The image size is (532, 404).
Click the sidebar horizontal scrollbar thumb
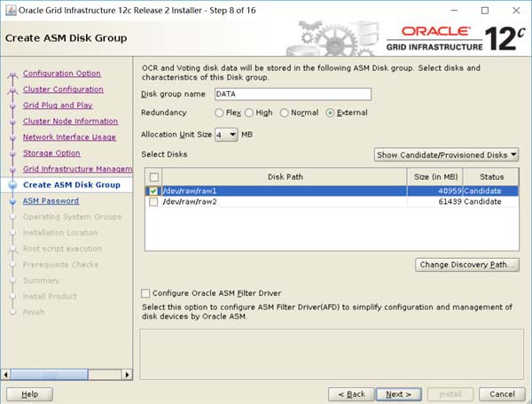coord(50,375)
